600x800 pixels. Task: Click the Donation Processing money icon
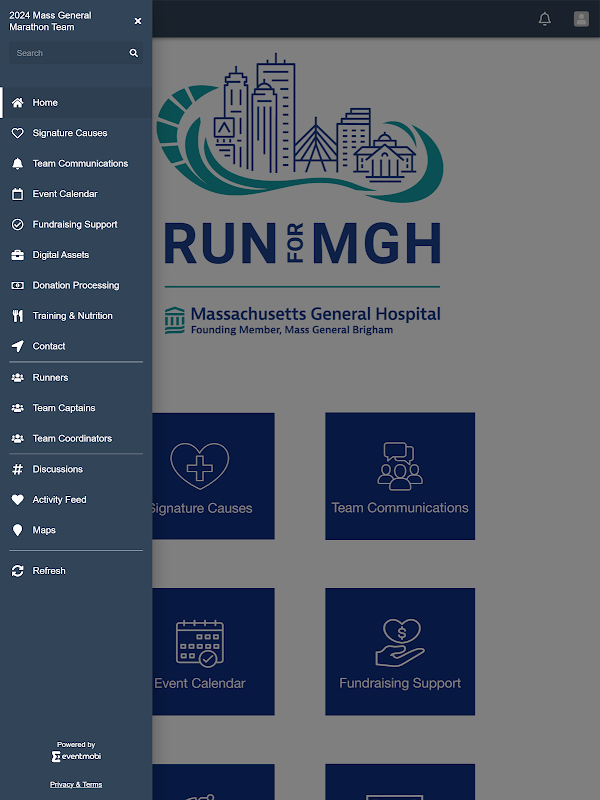(17, 286)
